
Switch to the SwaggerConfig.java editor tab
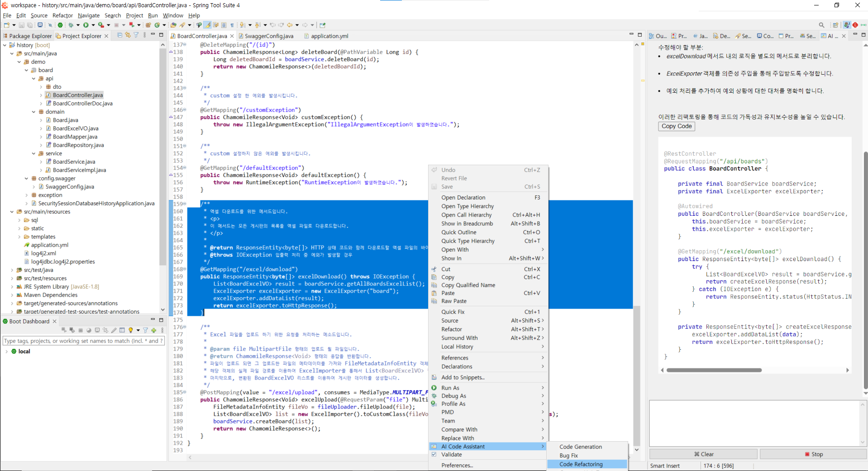coord(269,36)
